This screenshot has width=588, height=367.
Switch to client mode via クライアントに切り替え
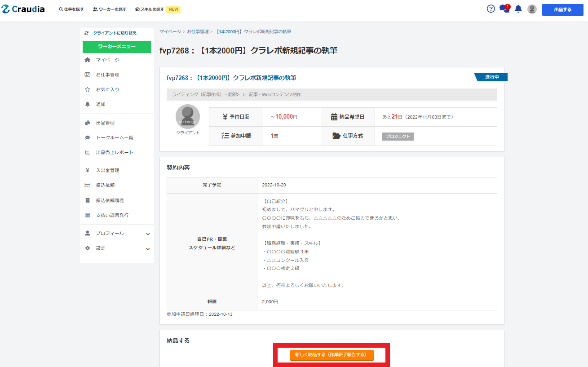point(114,33)
